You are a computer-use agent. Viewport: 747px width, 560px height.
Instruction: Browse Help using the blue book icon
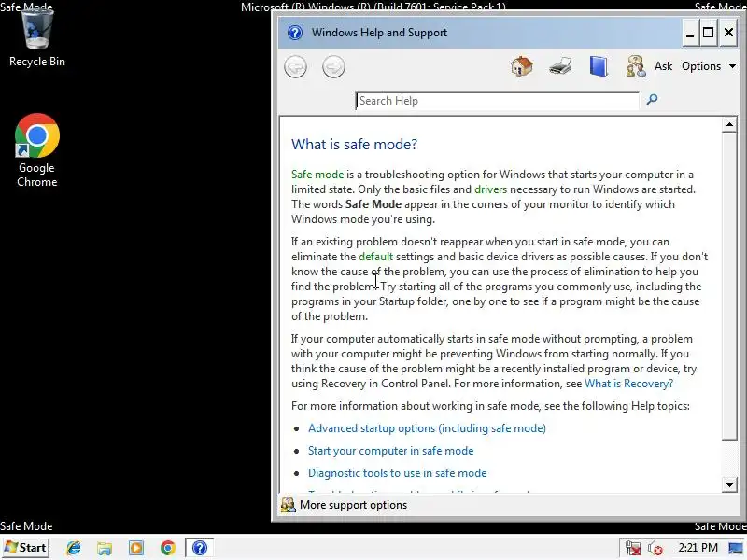(599, 66)
